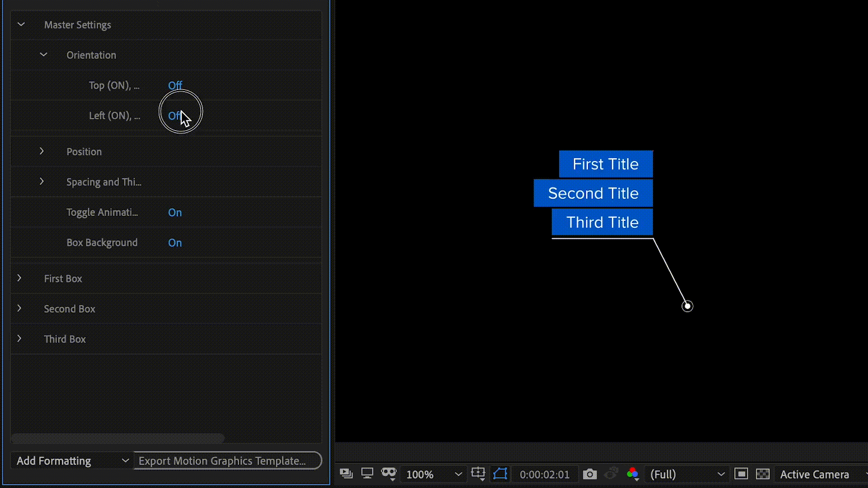Expand the First Box group
The image size is (868, 488).
[x=19, y=278]
